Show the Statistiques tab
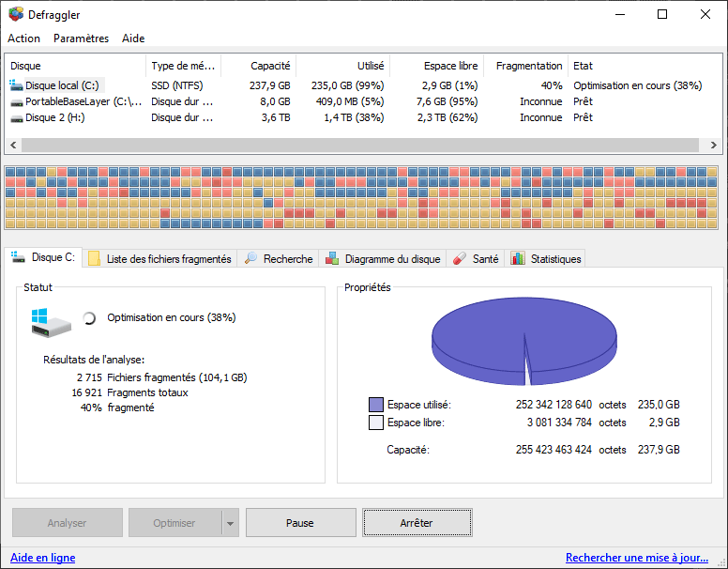 pos(545,258)
